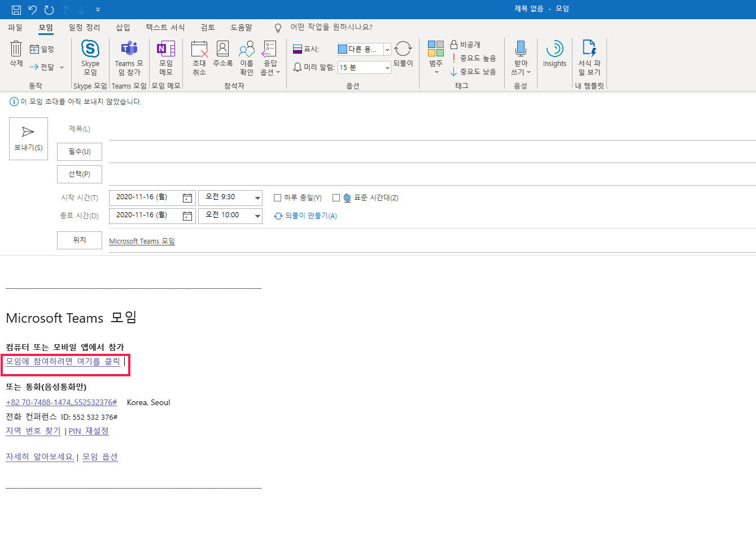Go to next item arrow

82,10
